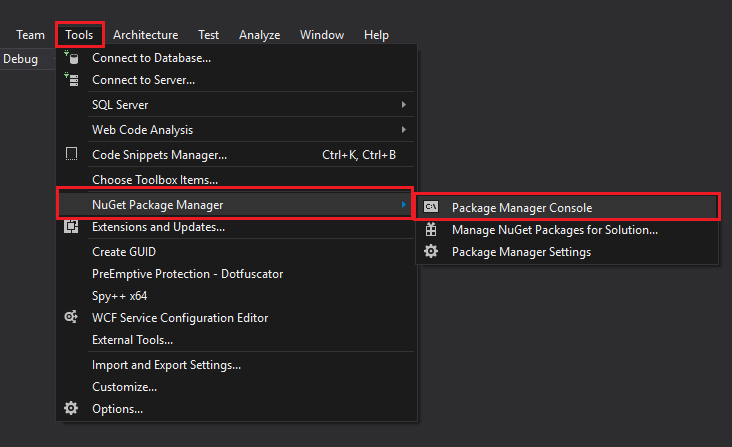Click the Options gear icon
This screenshot has width=732, height=447.
[72, 408]
